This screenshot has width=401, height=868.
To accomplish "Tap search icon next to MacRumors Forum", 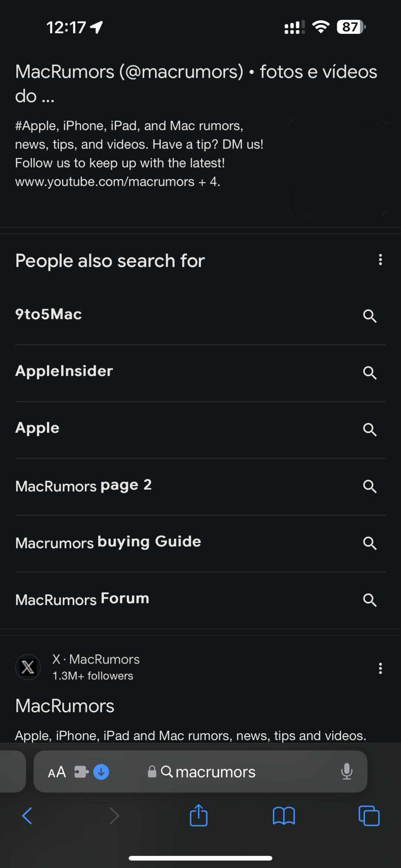I will (370, 600).
